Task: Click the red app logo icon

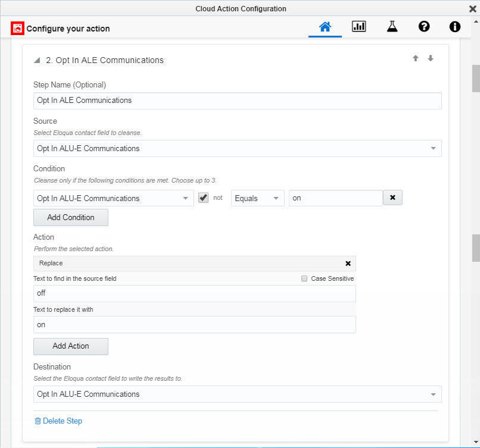Action: click(17, 29)
